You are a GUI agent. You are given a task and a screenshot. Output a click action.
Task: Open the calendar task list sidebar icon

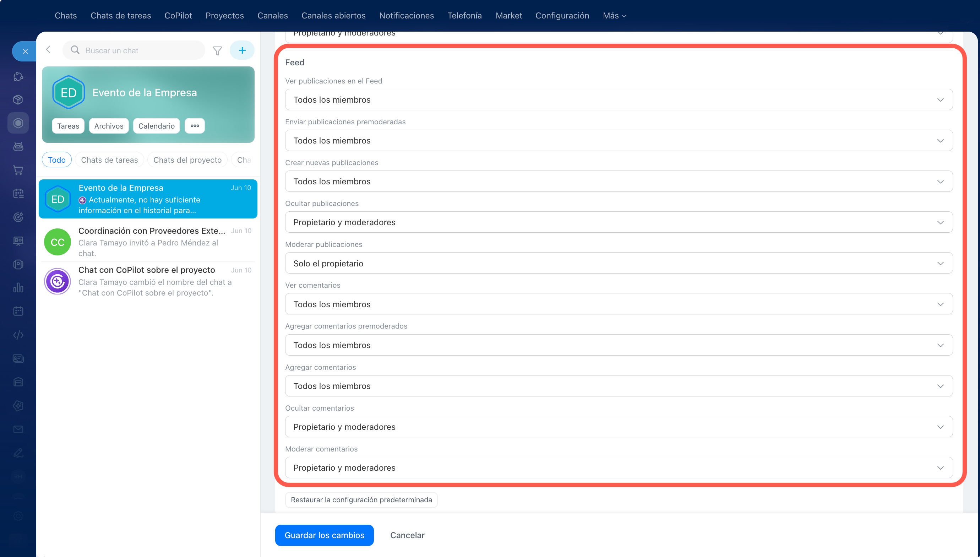pyautogui.click(x=18, y=194)
